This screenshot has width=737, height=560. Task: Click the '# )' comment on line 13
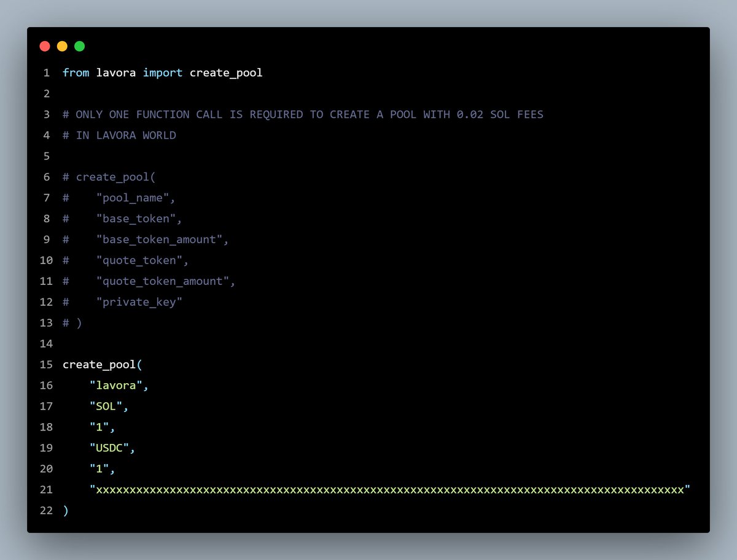pos(72,323)
